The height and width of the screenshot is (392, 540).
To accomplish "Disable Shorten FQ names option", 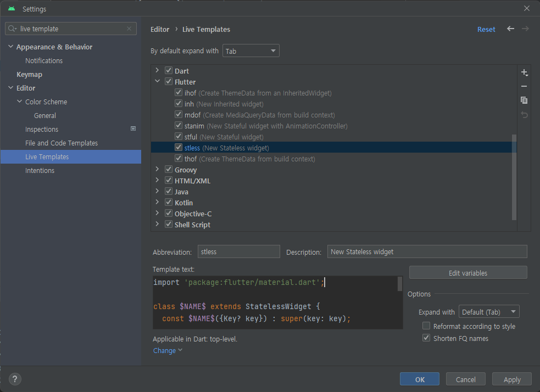I will click(426, 338).
